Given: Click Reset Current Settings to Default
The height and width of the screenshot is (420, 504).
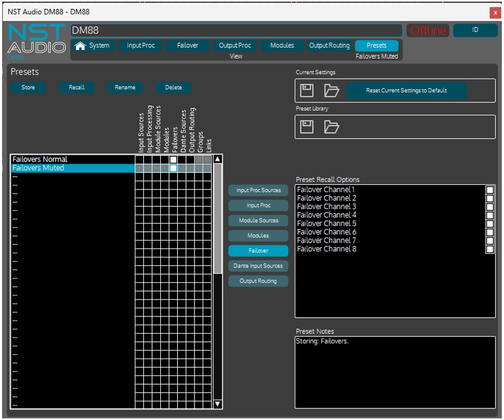Looking at the screenshot, I should (407, 90).
